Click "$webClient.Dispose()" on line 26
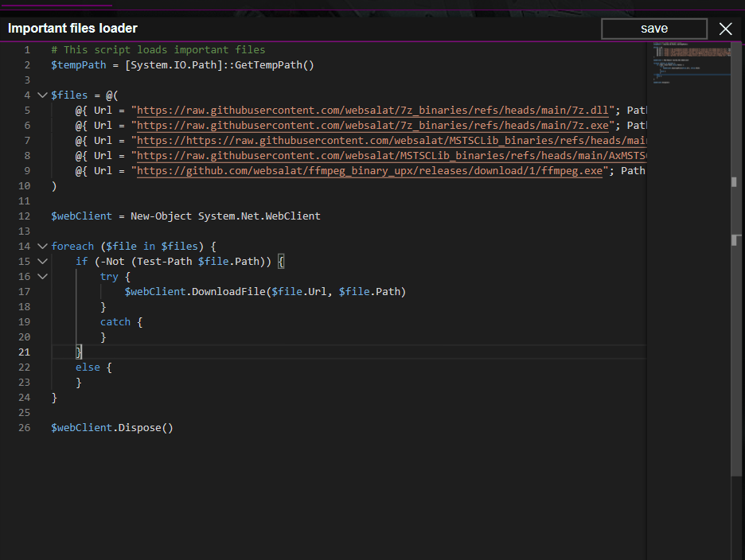This screenshot has height=560, width=745. [112, 427]
